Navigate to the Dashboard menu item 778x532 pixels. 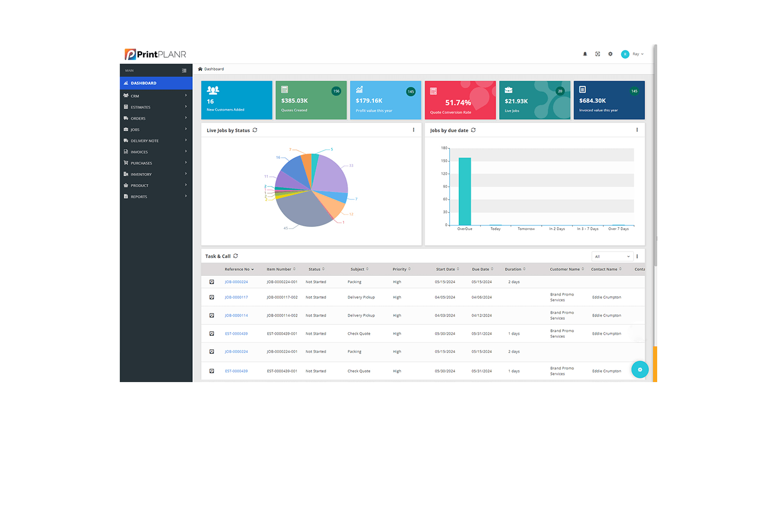click(x=144, y=83)
